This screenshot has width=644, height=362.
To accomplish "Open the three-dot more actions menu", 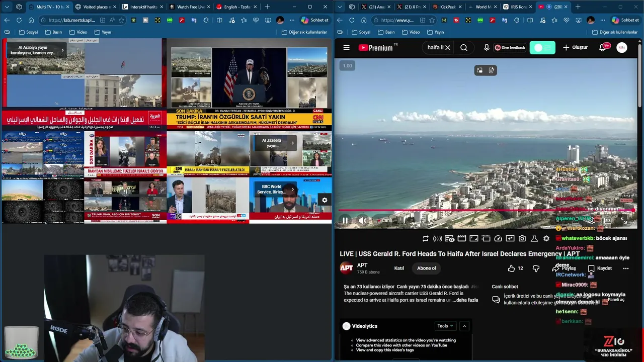I will click(626, 268).
